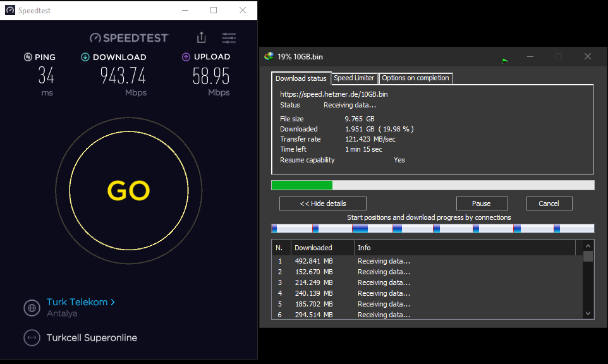Screen dimensions: 608x364
Task: Click the hetzner 10GB.bin URL text
Action: 334,94
